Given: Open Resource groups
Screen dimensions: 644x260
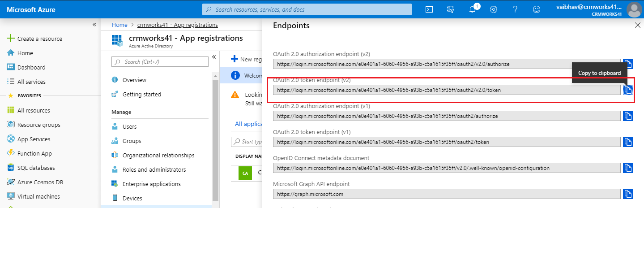Looking at the screenshot, I should tap(34, 125).
